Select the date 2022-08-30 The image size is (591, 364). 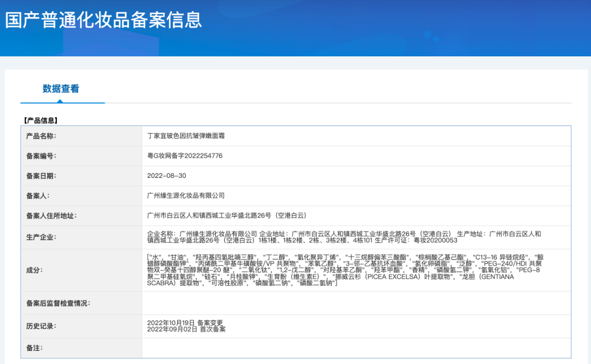click(x=166, y=176)
